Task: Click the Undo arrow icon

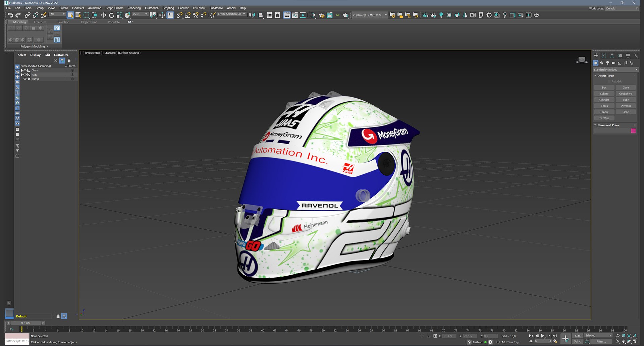Action: 10,15
